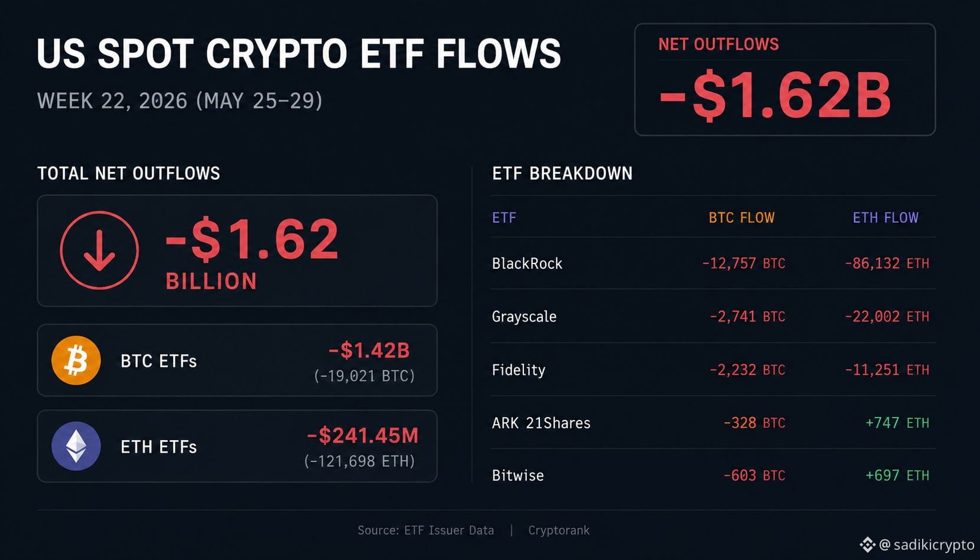
Task: Click the +747 ETH green value
Action: tap(897, 423)
